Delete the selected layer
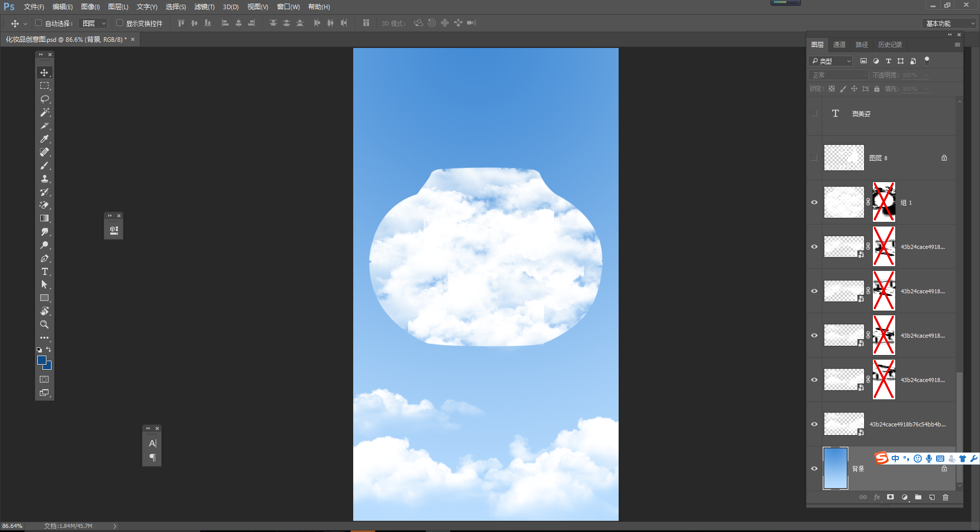The height and width of the screenshot is (532, 980). [946, 497]
